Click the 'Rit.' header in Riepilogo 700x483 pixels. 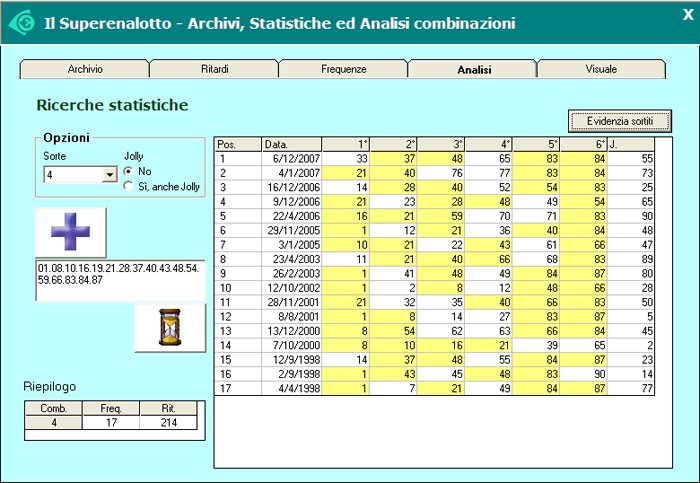coord(168,408)
